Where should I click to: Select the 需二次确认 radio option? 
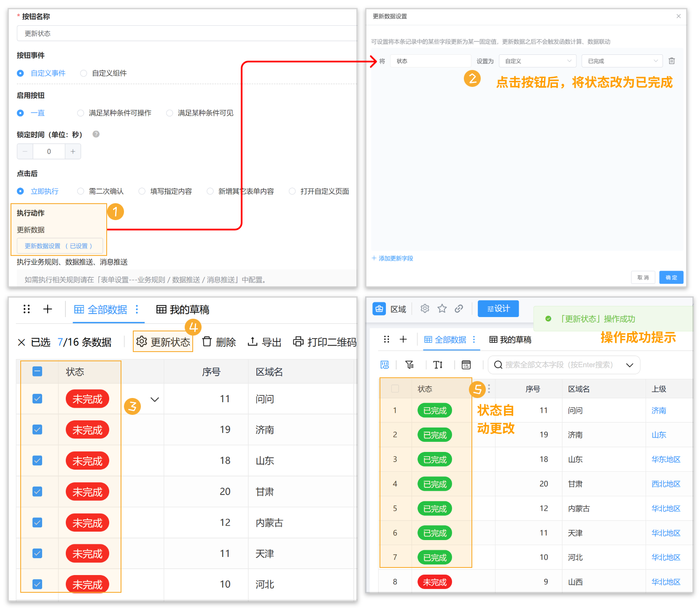pyautogui.click(x=81, y=191)
